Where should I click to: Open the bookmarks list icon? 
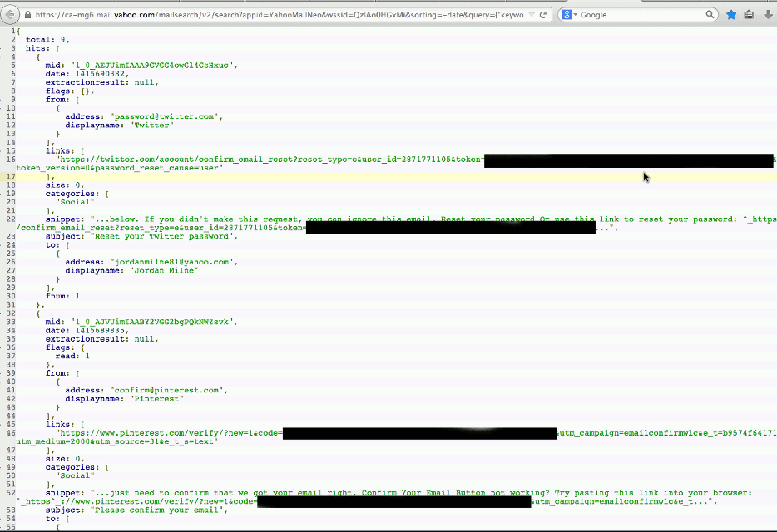(749, 15)
